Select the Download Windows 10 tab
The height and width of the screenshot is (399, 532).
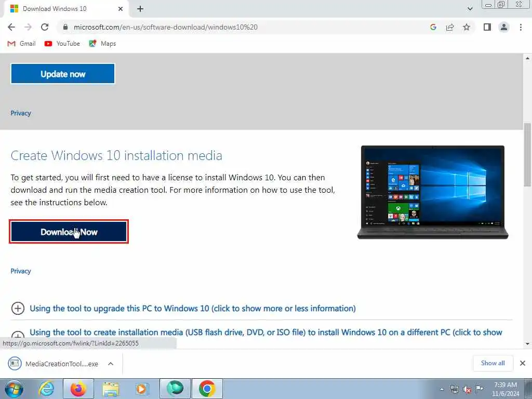coord(66,9)
